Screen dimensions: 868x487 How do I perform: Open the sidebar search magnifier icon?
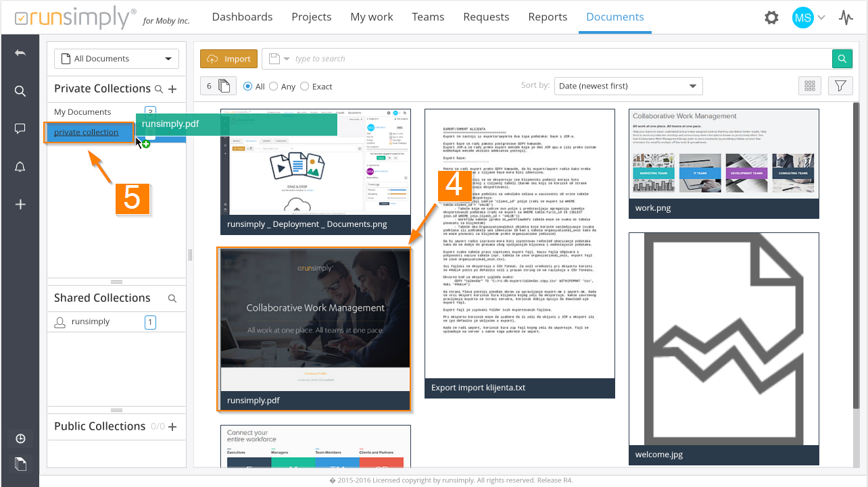[20, 91]
